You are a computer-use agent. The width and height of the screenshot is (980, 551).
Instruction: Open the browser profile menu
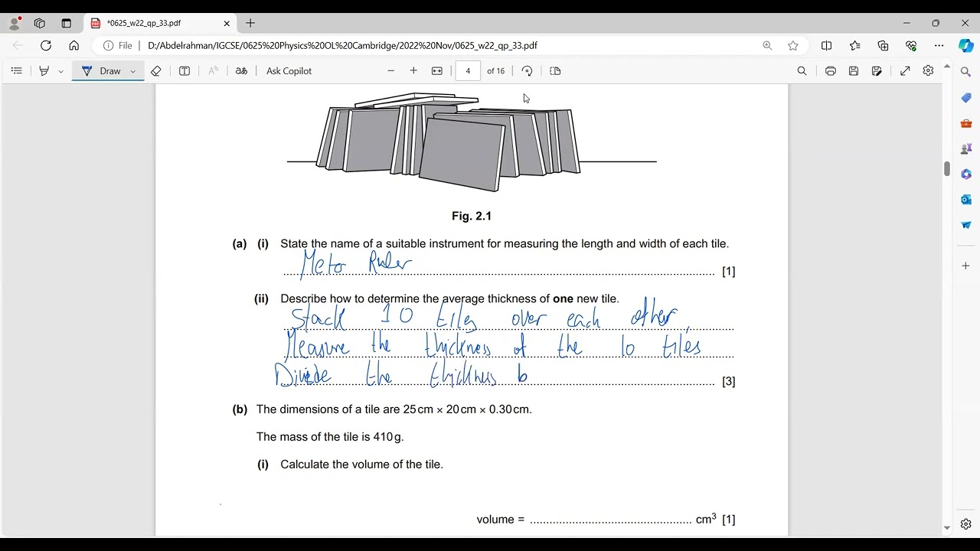pos(15,23)
